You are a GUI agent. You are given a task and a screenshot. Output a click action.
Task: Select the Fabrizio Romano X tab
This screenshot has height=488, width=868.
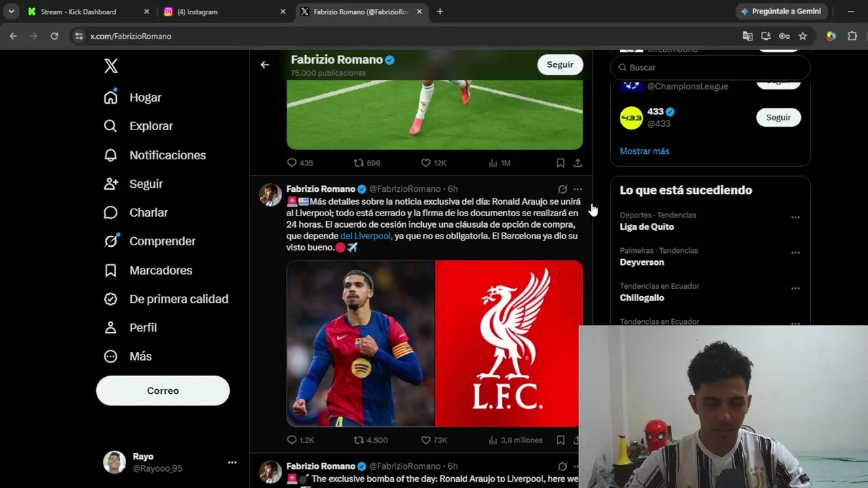(x=362, y=12)
